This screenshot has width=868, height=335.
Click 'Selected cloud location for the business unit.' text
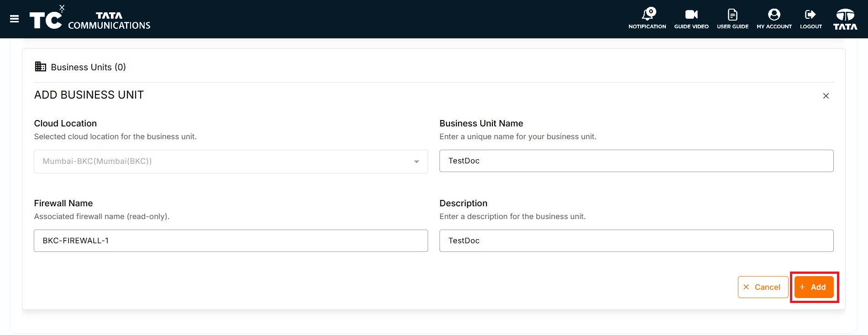click(x=115, y=136)
